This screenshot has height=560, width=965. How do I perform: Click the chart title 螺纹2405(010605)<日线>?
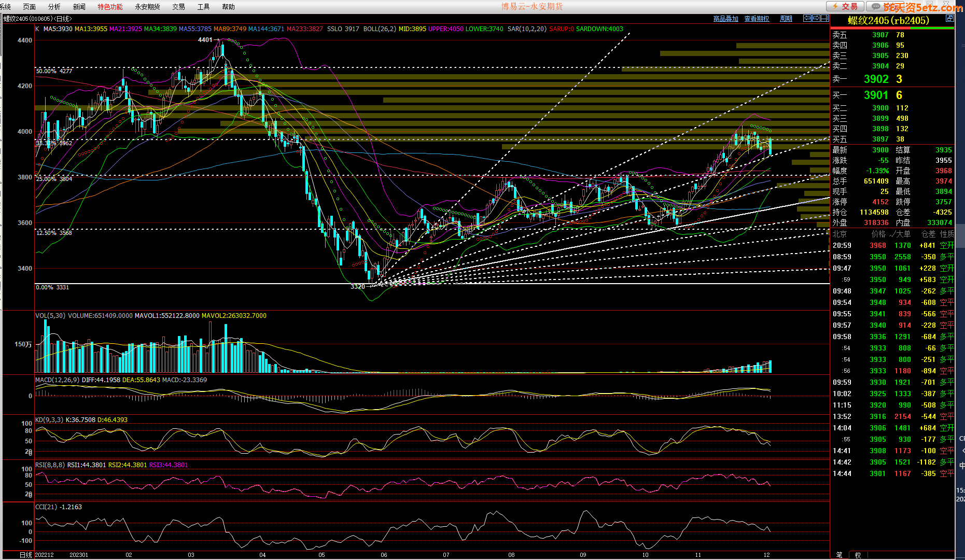(37, 19)
